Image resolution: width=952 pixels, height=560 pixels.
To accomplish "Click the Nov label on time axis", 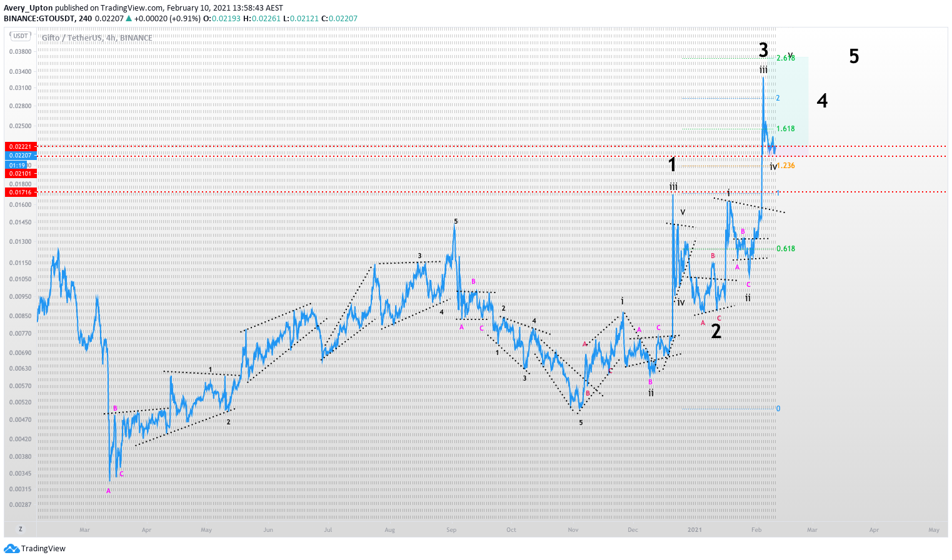I will 573,530.
